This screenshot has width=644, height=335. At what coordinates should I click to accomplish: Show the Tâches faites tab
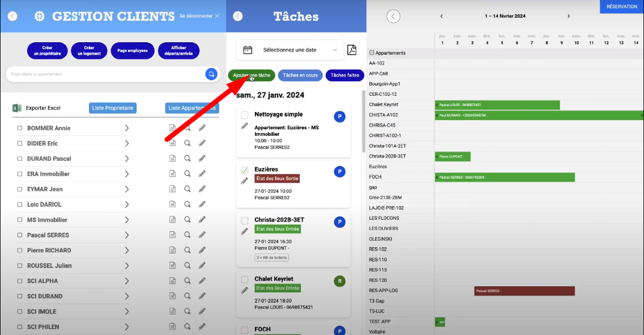point(345,75)
